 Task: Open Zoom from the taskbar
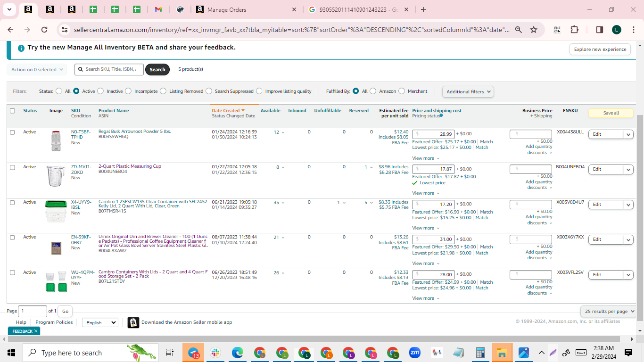[x=415, y=353]
